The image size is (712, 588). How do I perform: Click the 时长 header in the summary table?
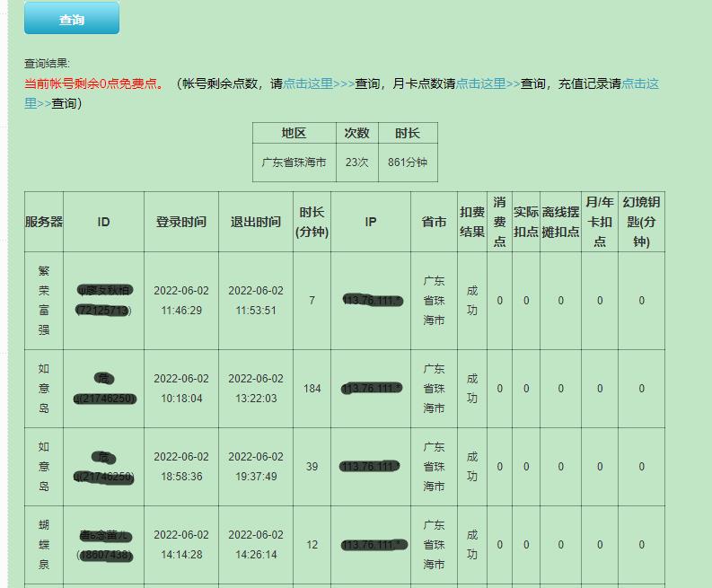coord(408,133)
